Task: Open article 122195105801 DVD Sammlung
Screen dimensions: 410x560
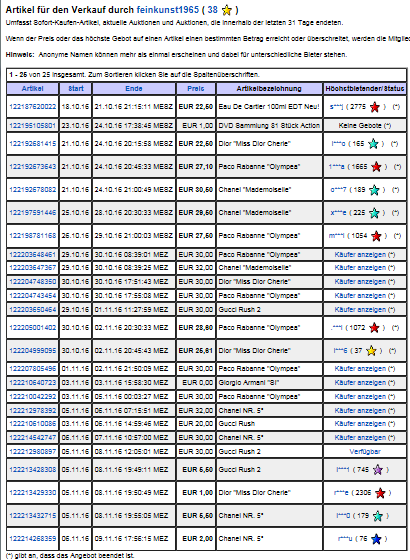Action: [x=32, y=125]
